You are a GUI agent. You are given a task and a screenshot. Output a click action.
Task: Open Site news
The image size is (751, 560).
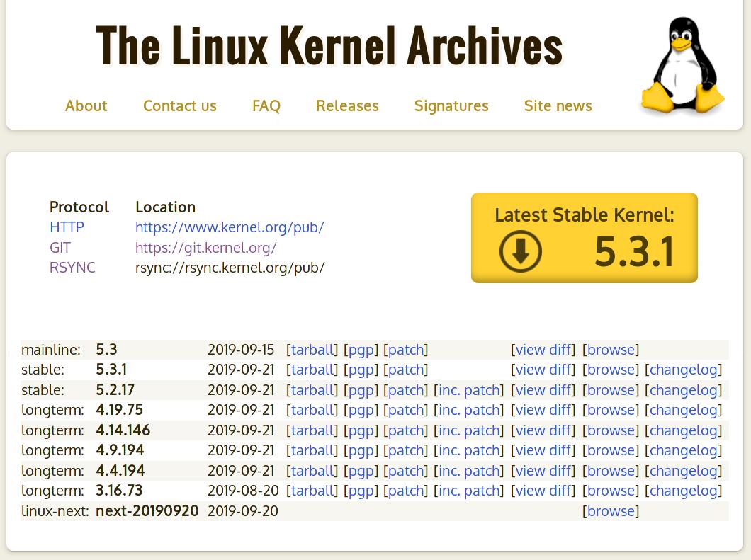tap(558, 105)
